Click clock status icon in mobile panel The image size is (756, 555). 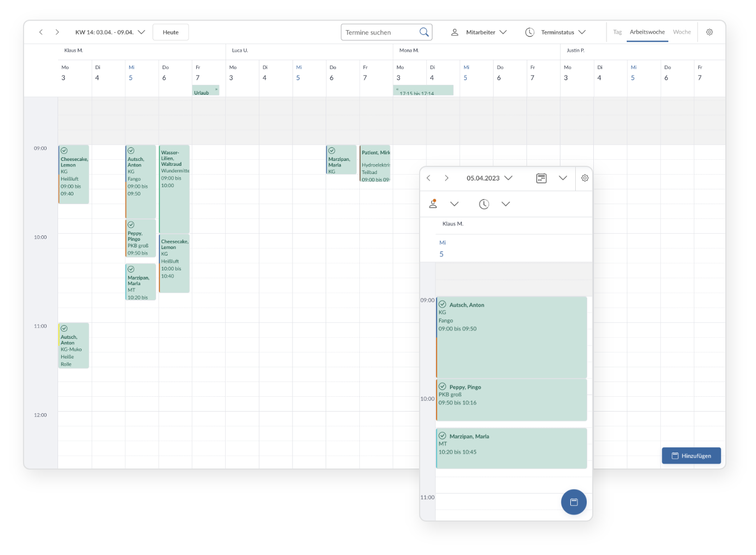(484, 204)
